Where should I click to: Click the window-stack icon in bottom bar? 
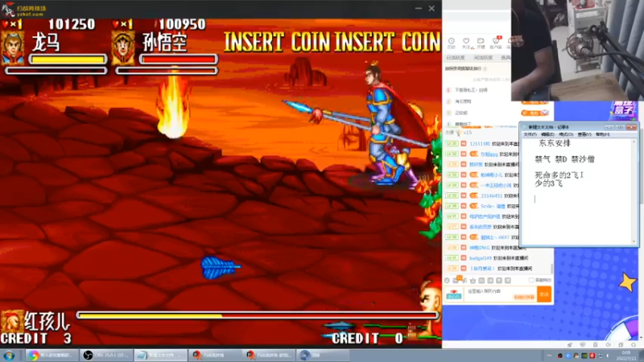[621, 345]
